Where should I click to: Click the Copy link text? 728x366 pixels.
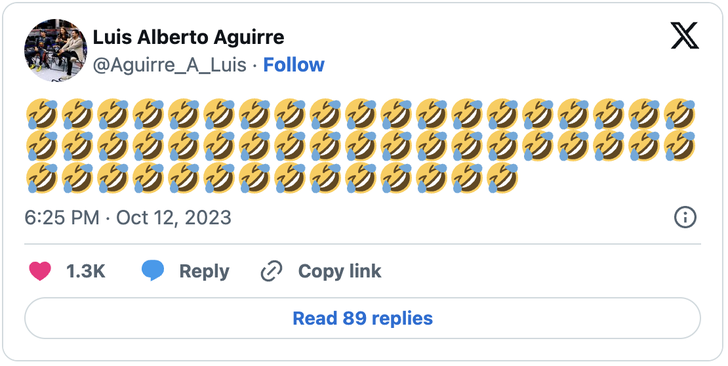[x=339, y=271]
